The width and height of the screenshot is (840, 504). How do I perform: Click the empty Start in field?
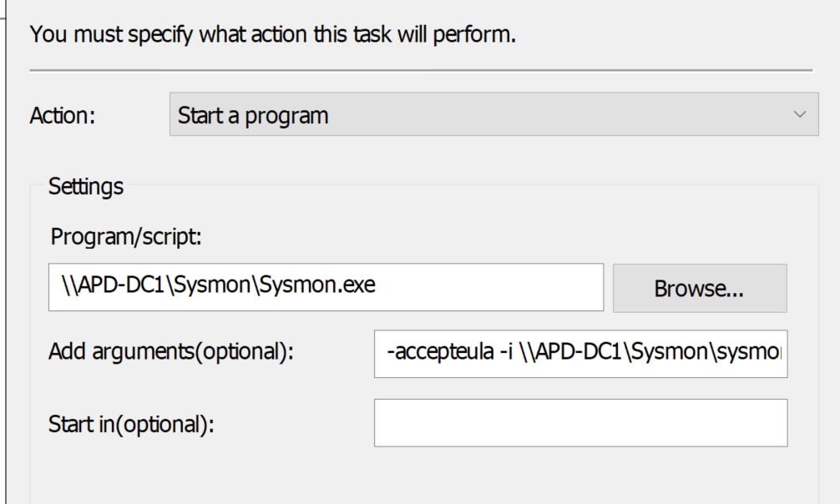pos(580,423)
